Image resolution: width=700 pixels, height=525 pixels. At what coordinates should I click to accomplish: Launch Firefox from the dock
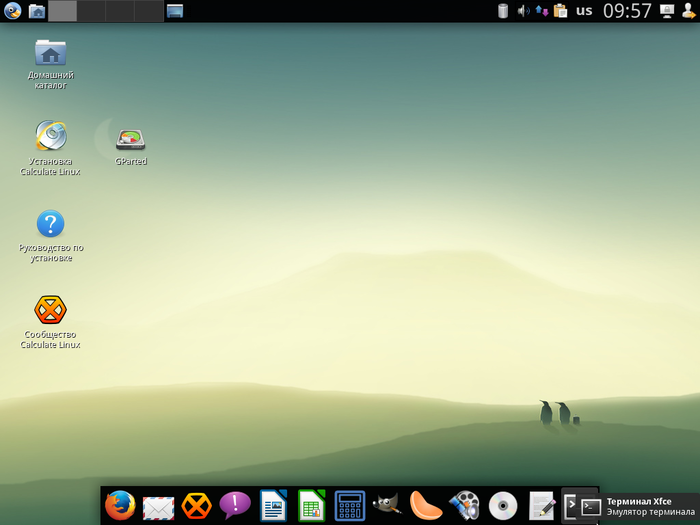[120, 505]
